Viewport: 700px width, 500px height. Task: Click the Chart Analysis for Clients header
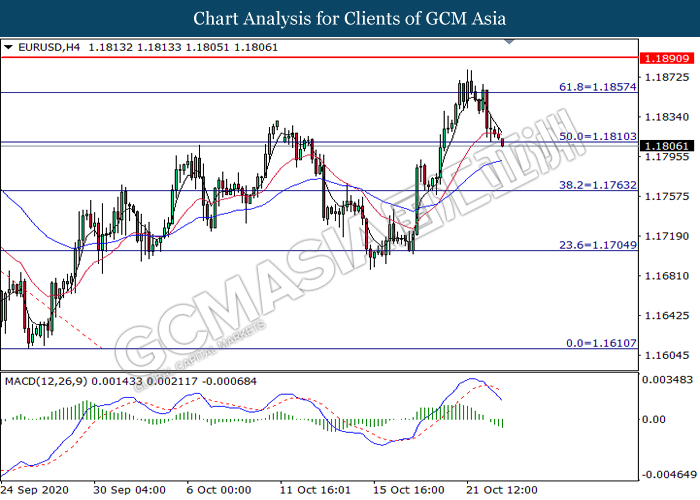pyautogui.click(x=350, y=18)
